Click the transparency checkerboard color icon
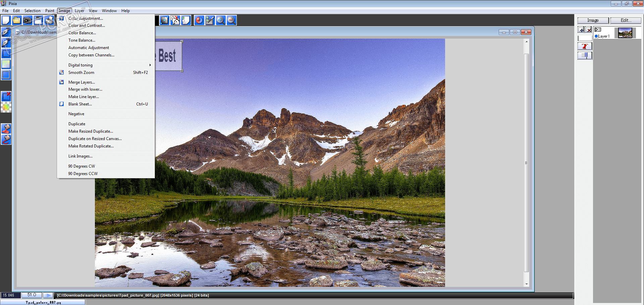644x305 pixels. pyautogui.click(x=6, y=107)
